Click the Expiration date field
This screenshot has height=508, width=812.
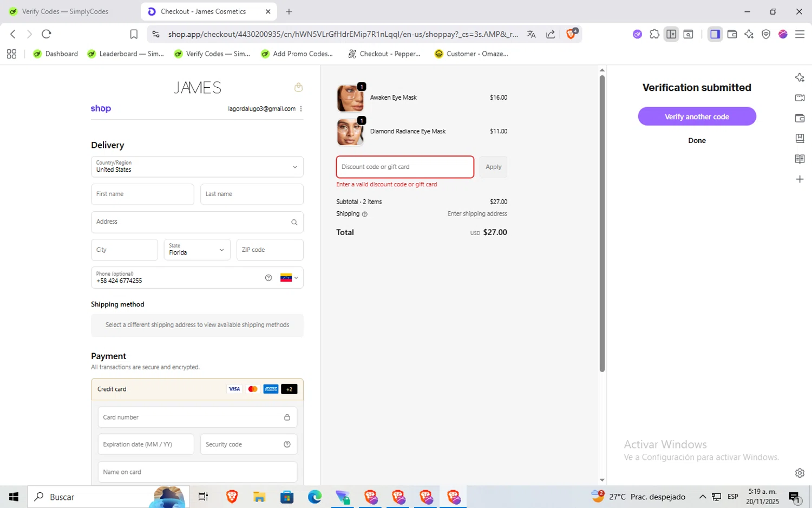pyautogui.click(x=146, y=444)
